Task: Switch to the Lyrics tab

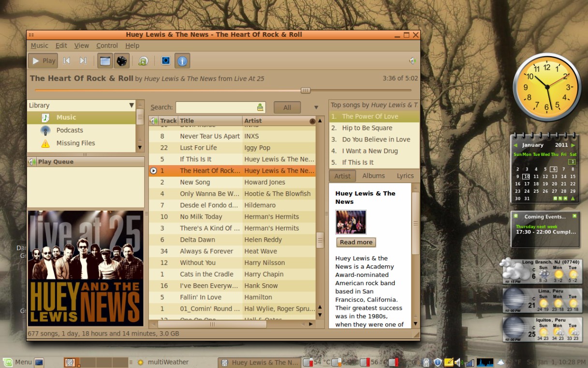Action: click(x=405, y=176)
